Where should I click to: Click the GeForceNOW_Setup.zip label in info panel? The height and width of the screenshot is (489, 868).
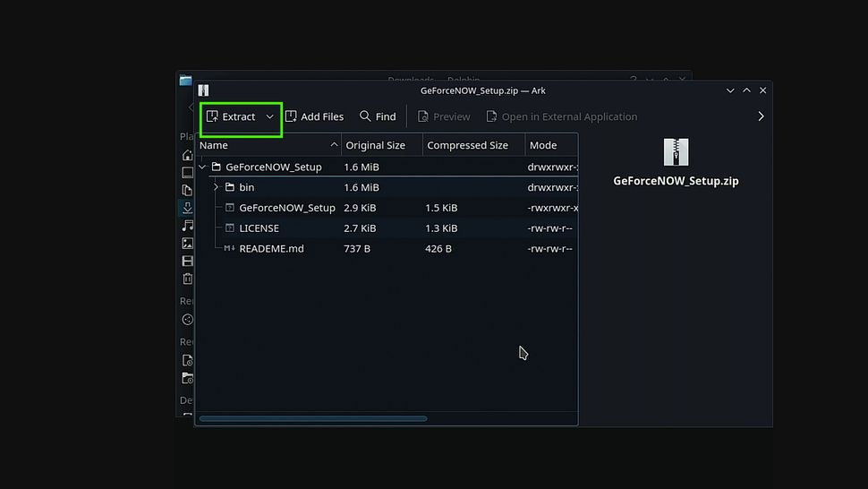click(x=676, y=181)
